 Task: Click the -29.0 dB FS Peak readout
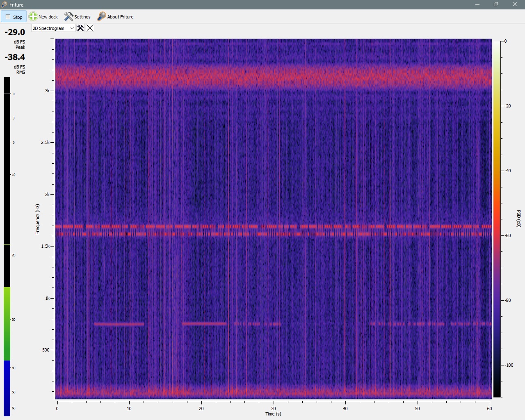point(15,32)
